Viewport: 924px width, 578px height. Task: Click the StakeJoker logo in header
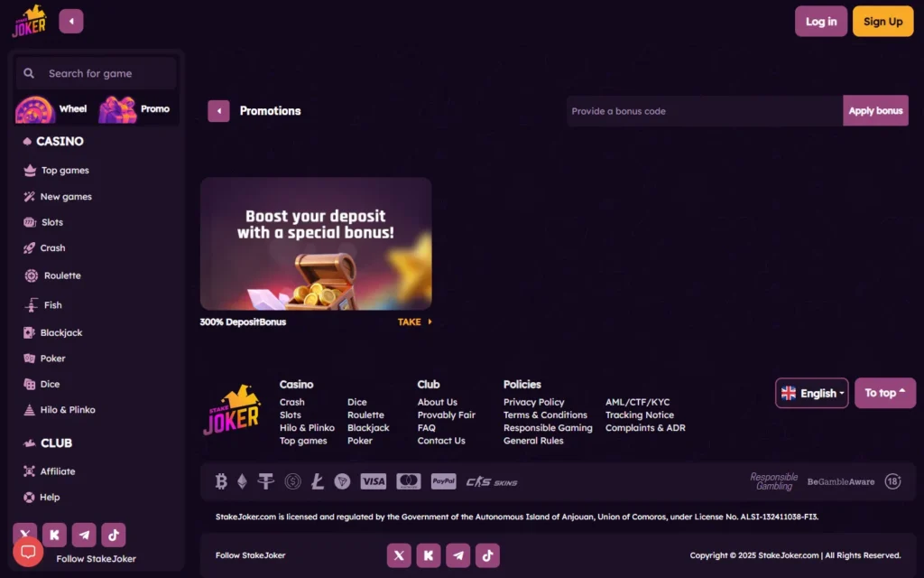(x=30, y=22)
